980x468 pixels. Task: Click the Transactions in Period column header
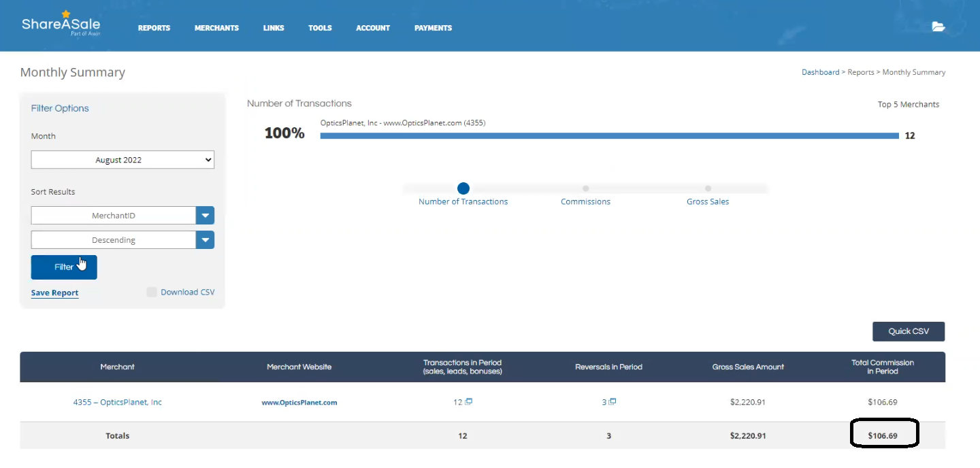(x=463, y=367)
